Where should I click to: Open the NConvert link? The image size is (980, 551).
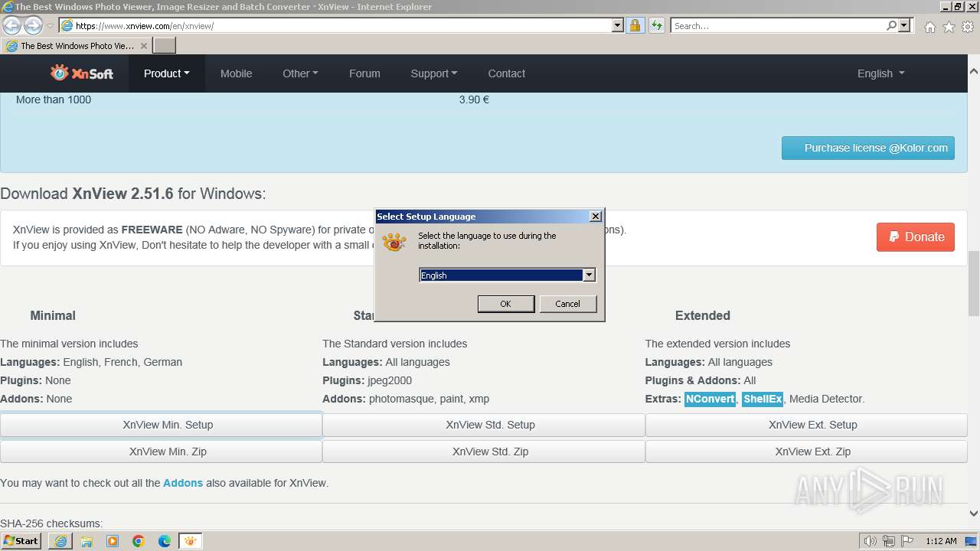[x=710, y=399]
